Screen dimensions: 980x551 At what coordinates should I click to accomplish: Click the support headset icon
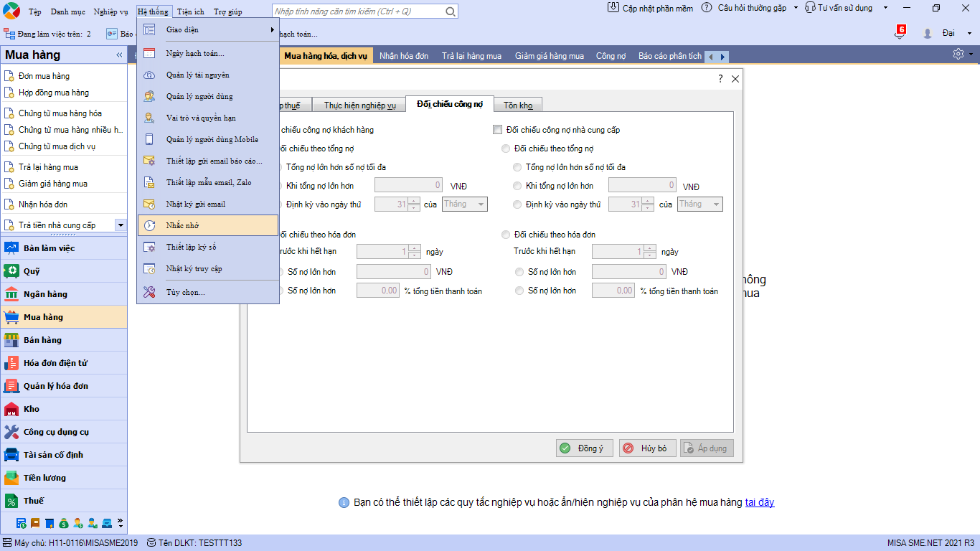point(811,8)
